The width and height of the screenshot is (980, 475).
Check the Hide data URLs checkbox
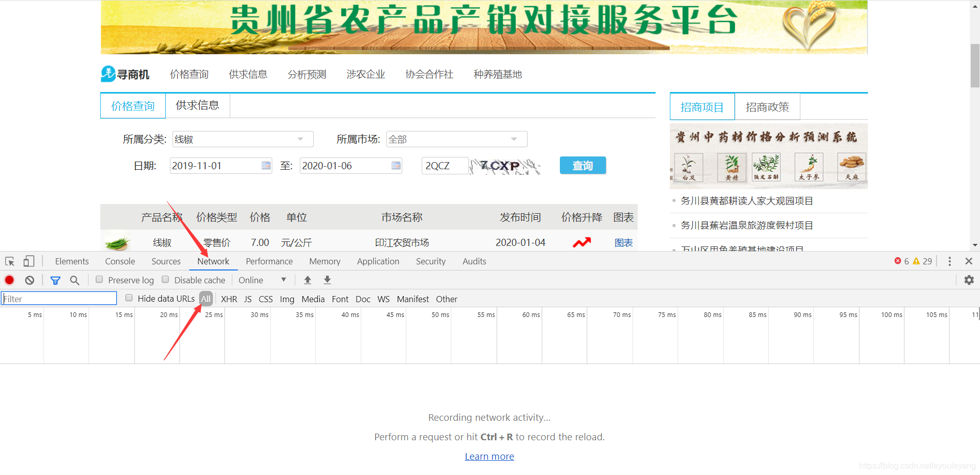[129, 298]
